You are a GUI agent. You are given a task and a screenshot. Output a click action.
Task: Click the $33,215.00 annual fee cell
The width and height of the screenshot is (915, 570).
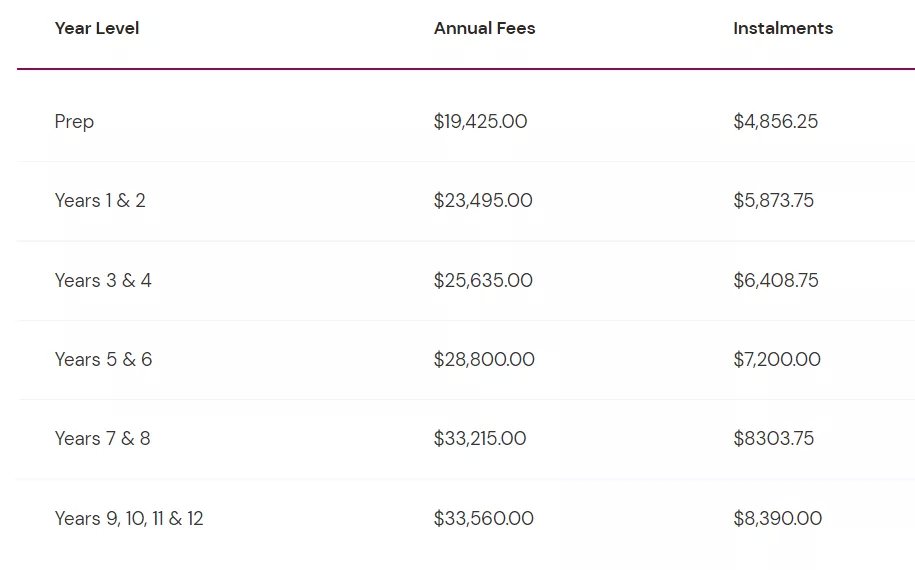[x=480, y=439]
